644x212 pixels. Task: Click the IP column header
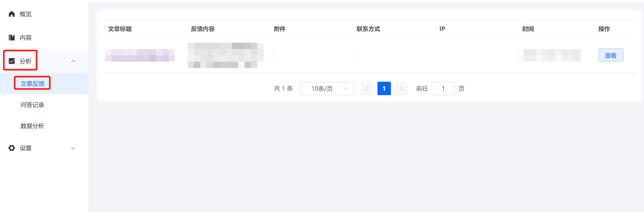pos(442,29)
